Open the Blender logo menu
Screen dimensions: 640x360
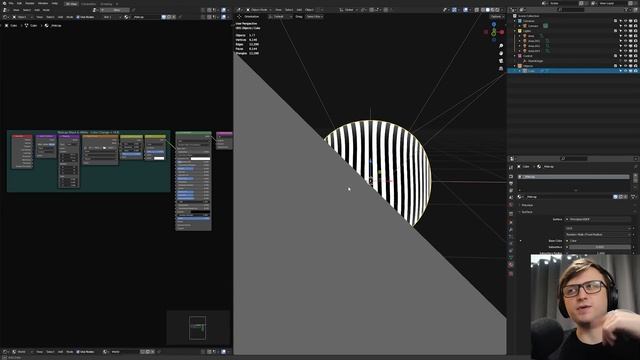tap(4, 3)
